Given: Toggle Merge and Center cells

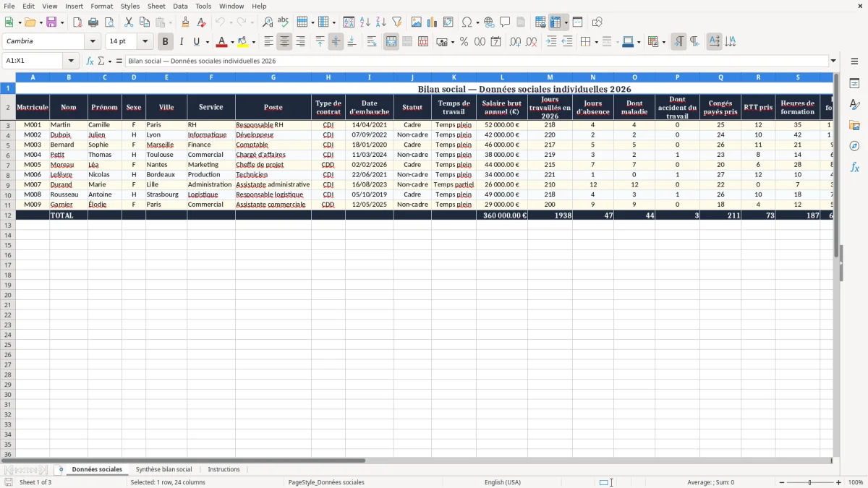Looking at the screenshot, I should pyautogui.click(x=391, y=42).
